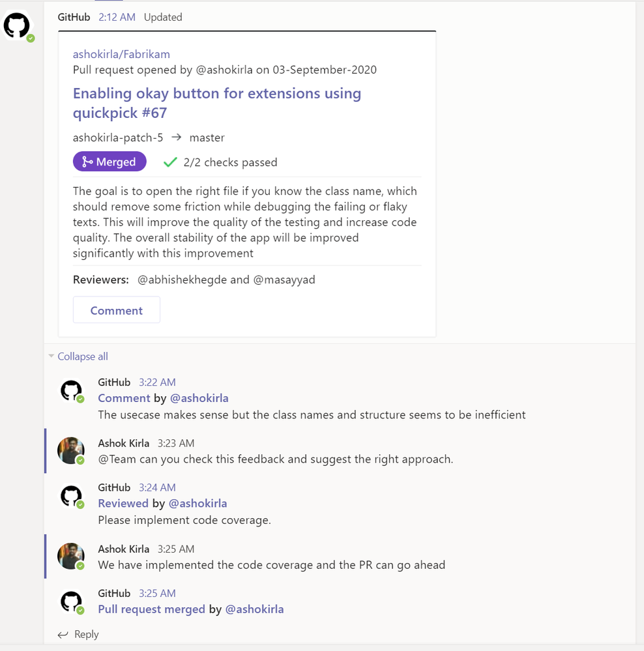Open the Pull request merged link
Viewport: 644px width, 651px height.
(152, 609)
